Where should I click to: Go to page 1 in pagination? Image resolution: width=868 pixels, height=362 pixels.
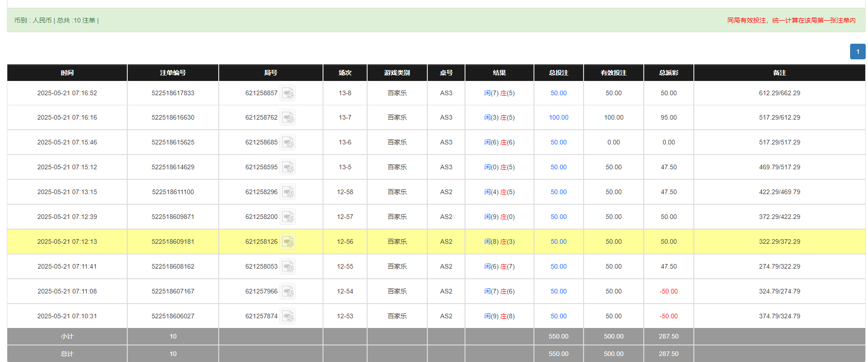[857, 52]
